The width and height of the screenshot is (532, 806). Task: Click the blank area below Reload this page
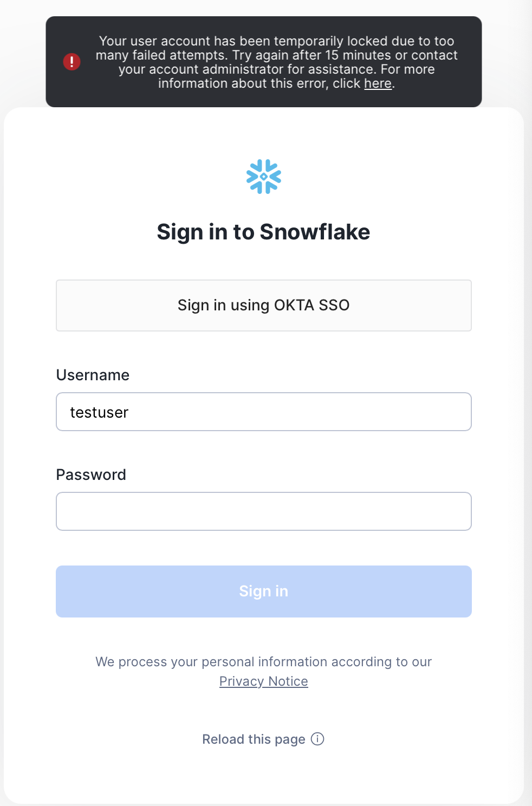click(264, 775)
